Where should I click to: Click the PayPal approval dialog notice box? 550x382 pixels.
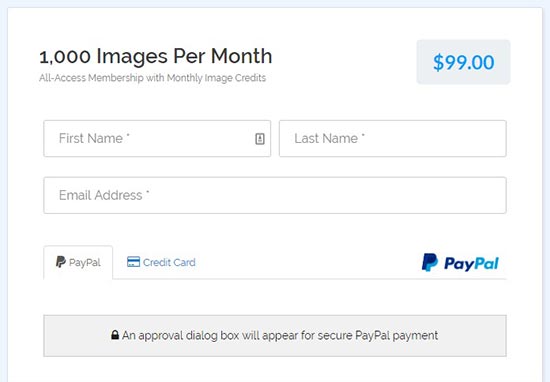tap(275, 336)
